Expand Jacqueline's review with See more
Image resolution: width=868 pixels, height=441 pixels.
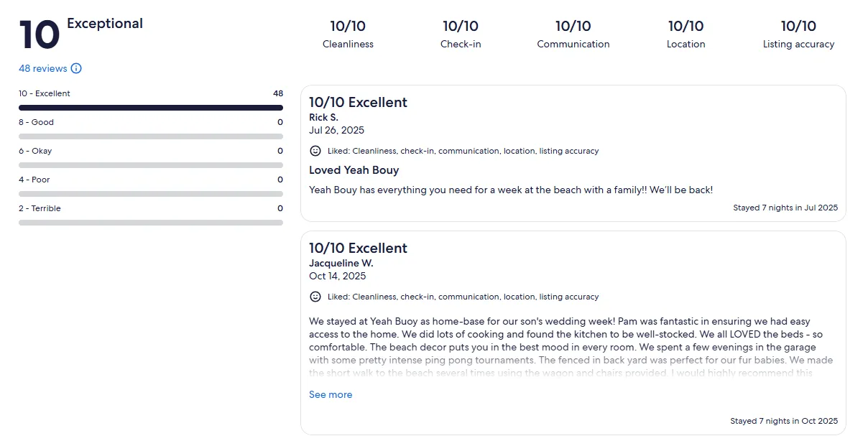point(331,394)
